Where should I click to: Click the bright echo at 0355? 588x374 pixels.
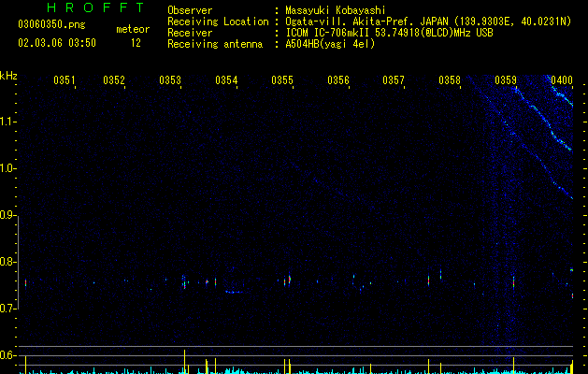pyautogui.click(x=289, y=280)
